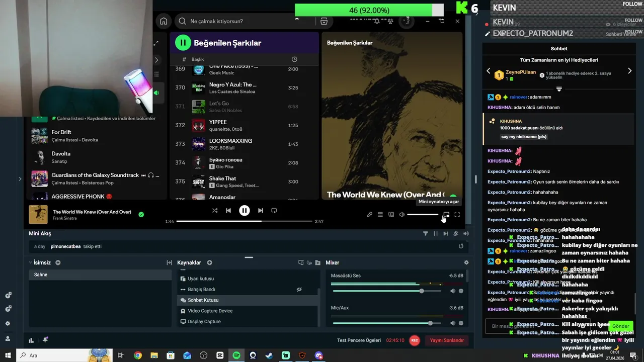
Task: Pause the song with the white center button
Action: pos(245,211)
